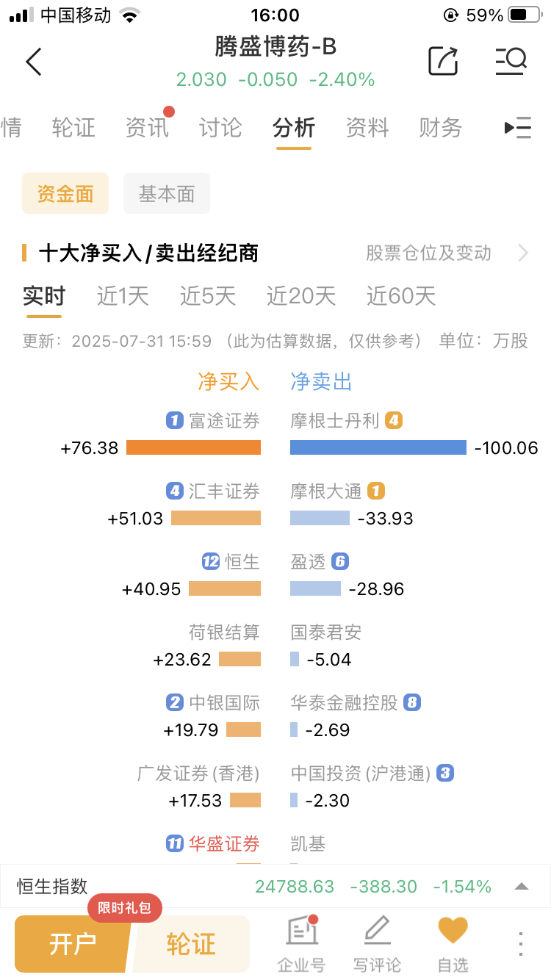Click the orange 富途证券 net-buy bar
The width and height of the screenshot is (551, 980).
point(193,447)
